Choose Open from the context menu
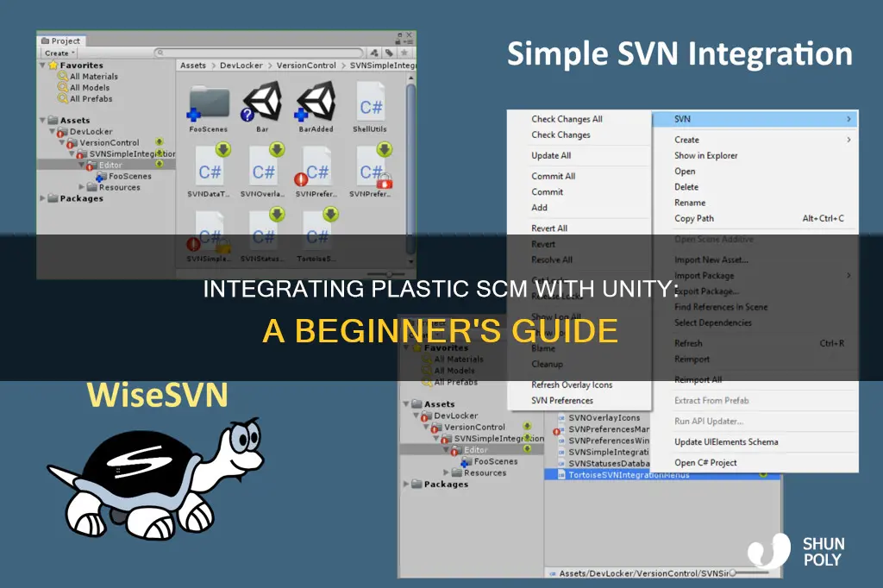Viewport: 883px width, 588px height. (685, 172)
